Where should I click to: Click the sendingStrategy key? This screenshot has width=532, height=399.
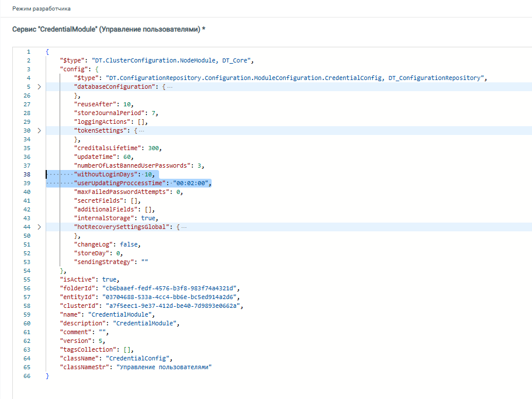pyautogui.click(x=104, y=262)
